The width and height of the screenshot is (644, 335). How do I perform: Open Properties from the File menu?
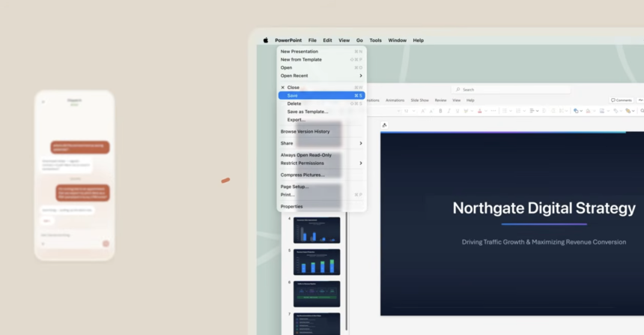321,206
